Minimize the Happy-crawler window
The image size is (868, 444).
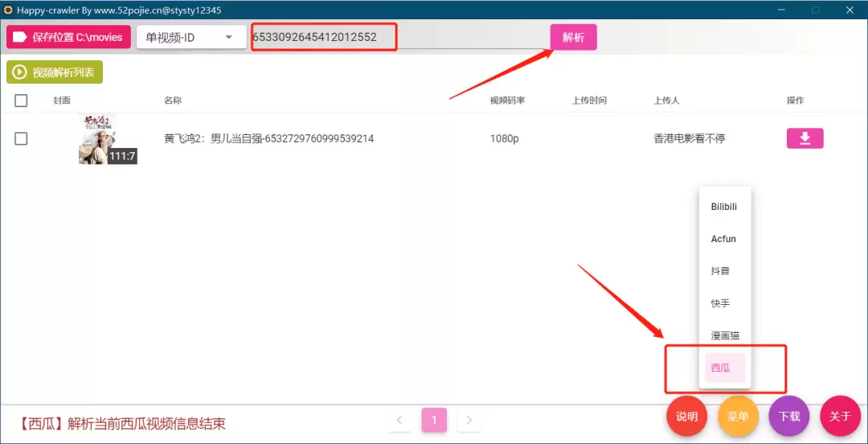[x=782, y=10]
